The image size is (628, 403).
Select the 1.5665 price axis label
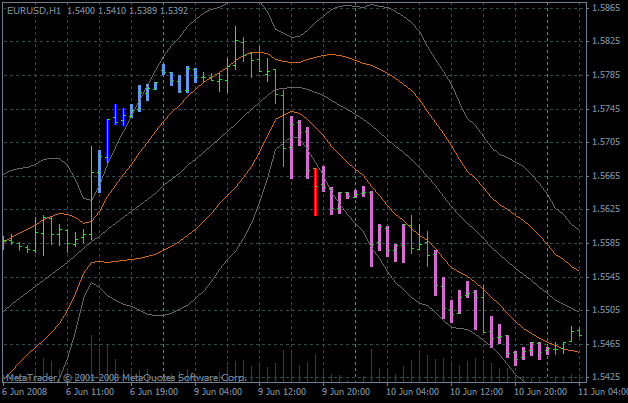[603, 176]
